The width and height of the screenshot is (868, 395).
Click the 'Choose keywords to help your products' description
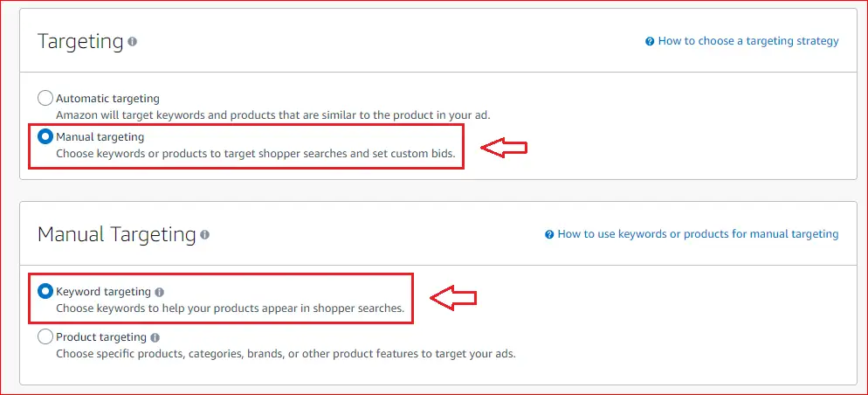click(x=231, y=308)
